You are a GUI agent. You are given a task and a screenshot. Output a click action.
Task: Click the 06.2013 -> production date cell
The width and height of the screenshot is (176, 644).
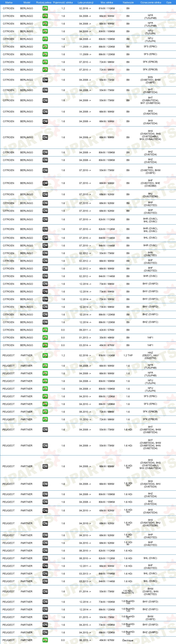pyautogui.click(x=85, y=640)
